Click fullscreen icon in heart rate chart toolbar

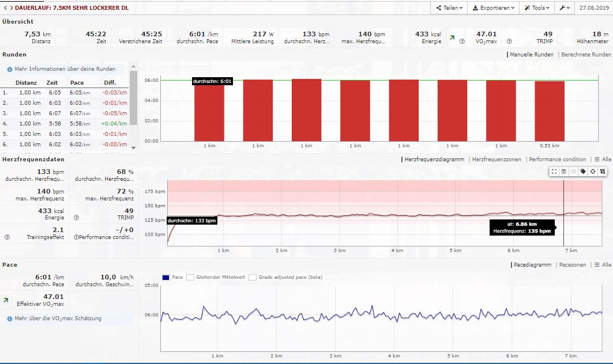[554, 171]
